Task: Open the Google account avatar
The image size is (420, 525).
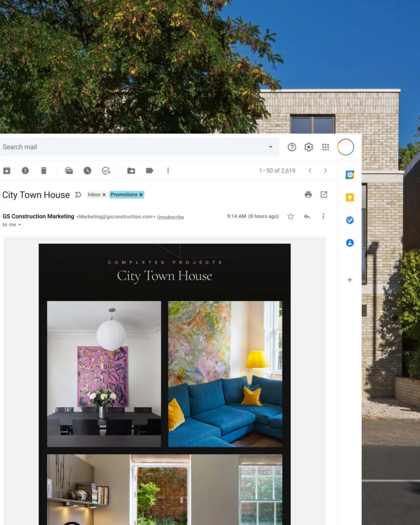Action: pos(346,147)
